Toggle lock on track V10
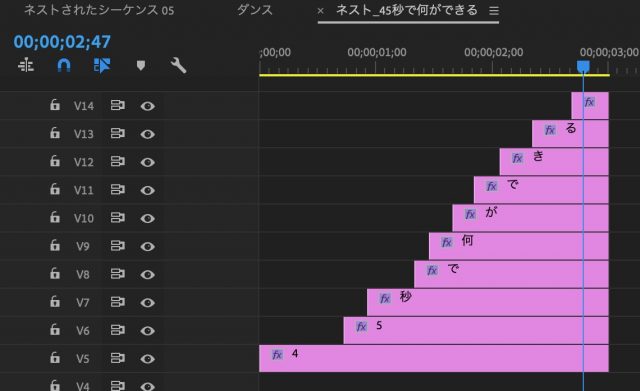This screenshot has width=640, height=391. point(55,218)
